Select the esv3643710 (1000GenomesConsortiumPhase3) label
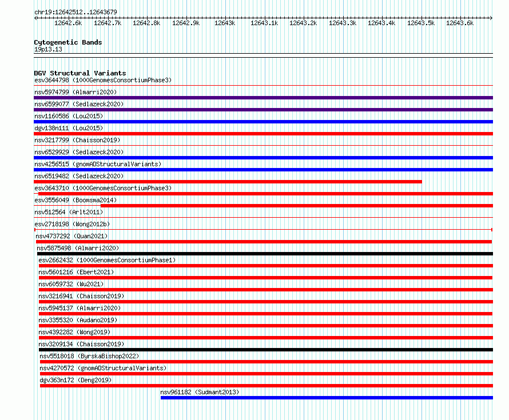This screenshot has height=420, width=509. tap(103, 188)
